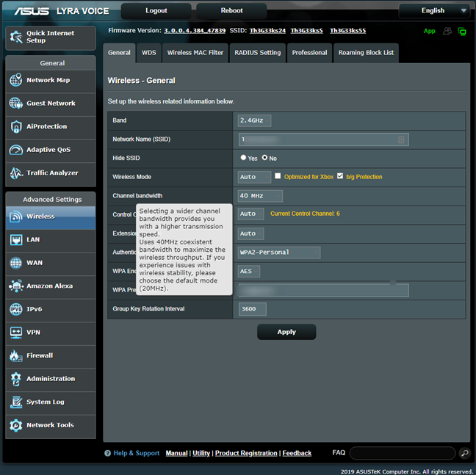The image size is (476, 475).
Task: Click the FAQ search input field
Action: pyautogui.click(x=403, y=453)
